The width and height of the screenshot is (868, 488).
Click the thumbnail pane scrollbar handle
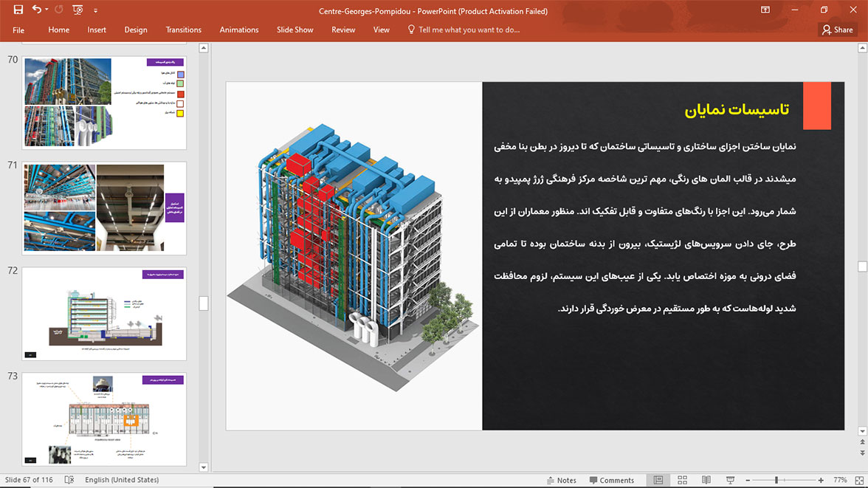(x=204, y=303)
